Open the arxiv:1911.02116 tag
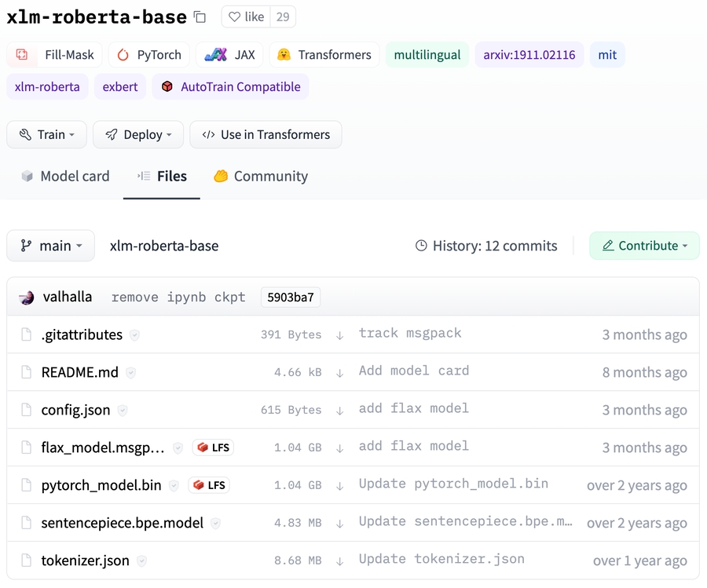Viewport: 707px width, 588px height. pos(529,55)
